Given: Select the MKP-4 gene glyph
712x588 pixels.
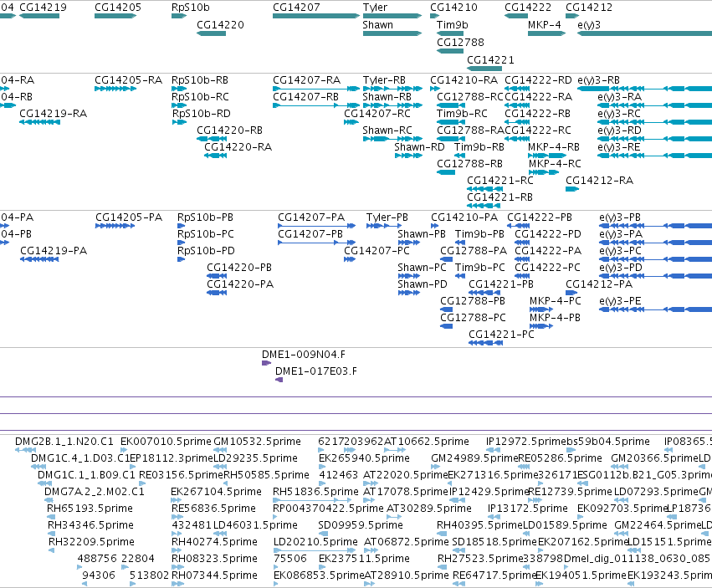Looking at the screenshot, I should 546,33.
